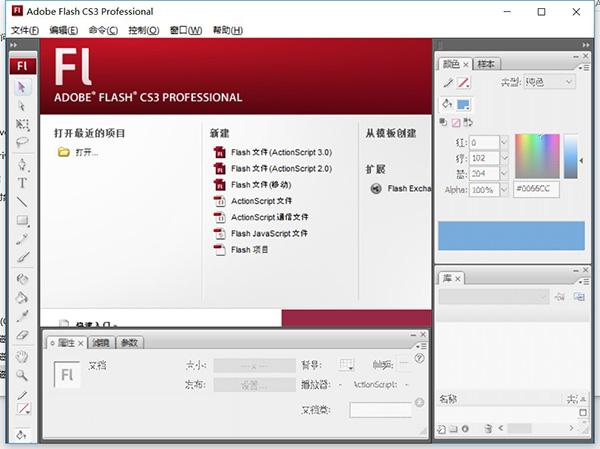Image resolution: width=600 pixels, height=449 pixels.
Task: Select the Lasso tool
Action: pos(22,142)
